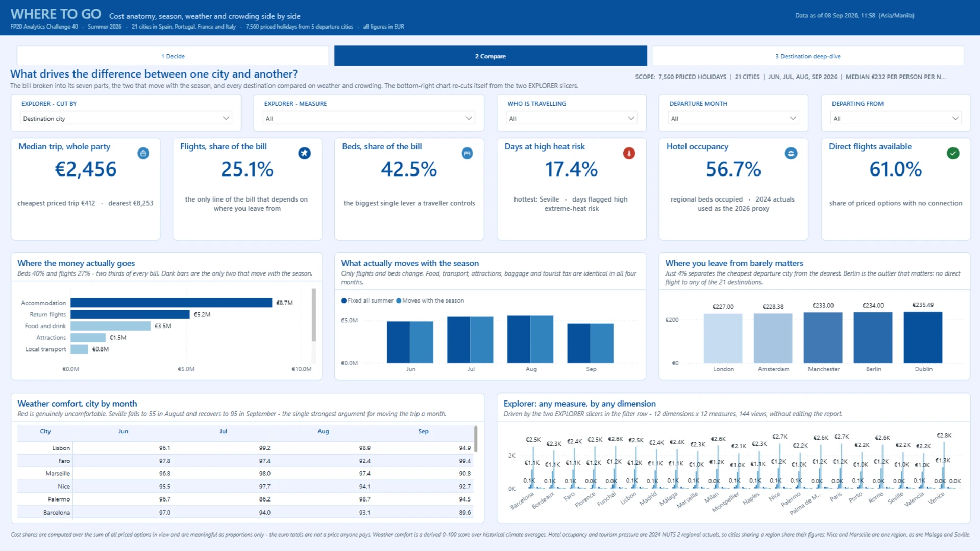The height and width of the screenshot is (551, 980).
Task: Click the 61.0% direct flights value
Action: [896, 169]
